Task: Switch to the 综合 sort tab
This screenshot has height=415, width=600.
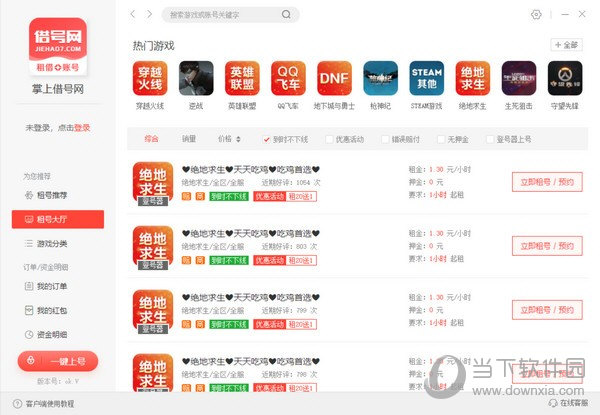Action: (151, 139)
